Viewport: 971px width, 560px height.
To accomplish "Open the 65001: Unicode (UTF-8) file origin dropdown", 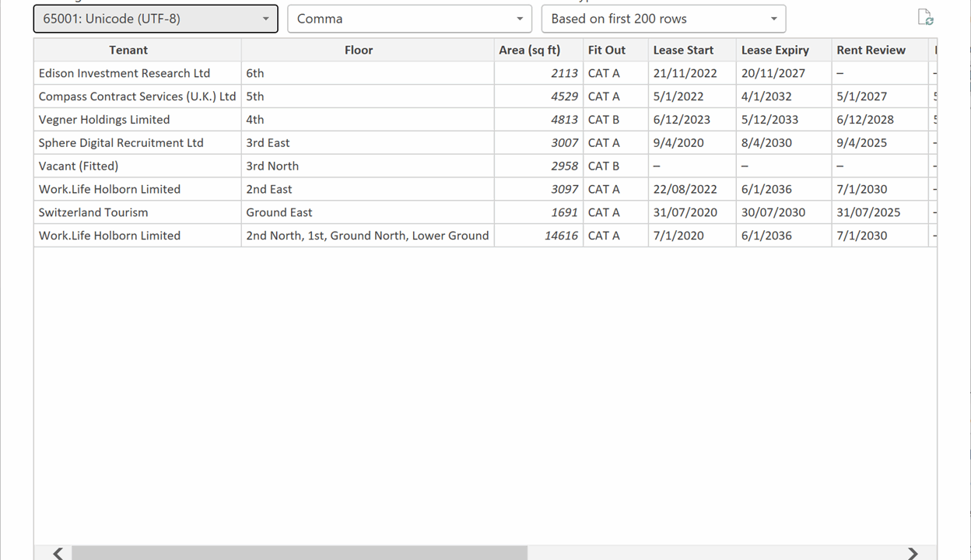I will (x=156, y=19).
